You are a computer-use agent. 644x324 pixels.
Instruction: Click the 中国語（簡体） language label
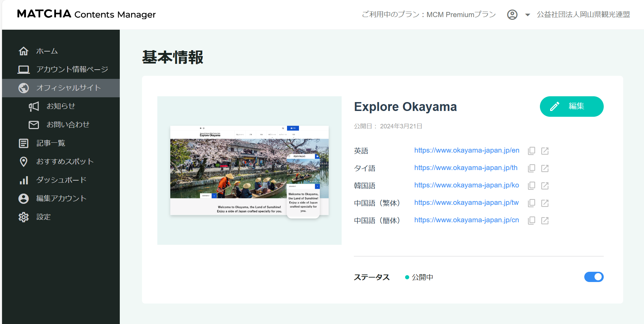pos(377,221)
